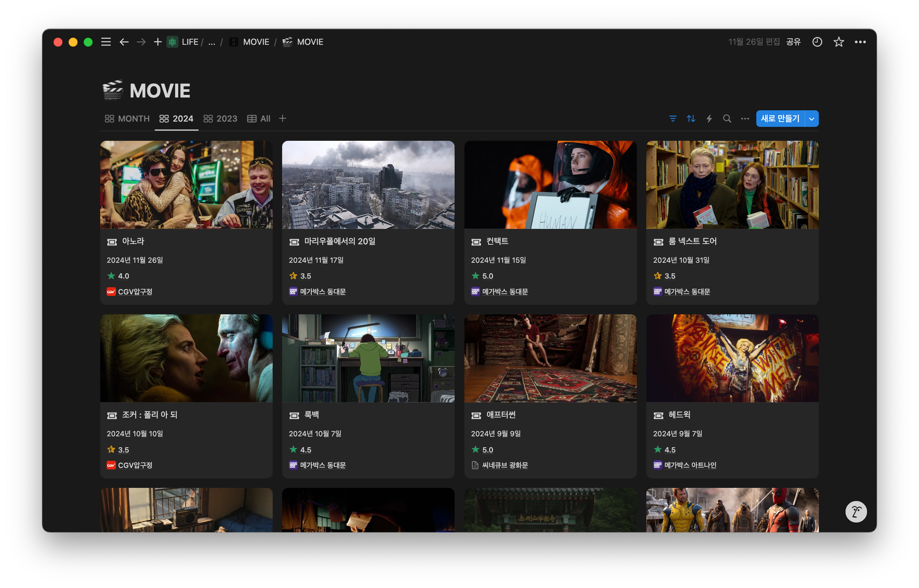This screenshot has height=588, width=919.
Task: Expand the dropdown arrow beside 새로 만들기
Action: (812, 119)
